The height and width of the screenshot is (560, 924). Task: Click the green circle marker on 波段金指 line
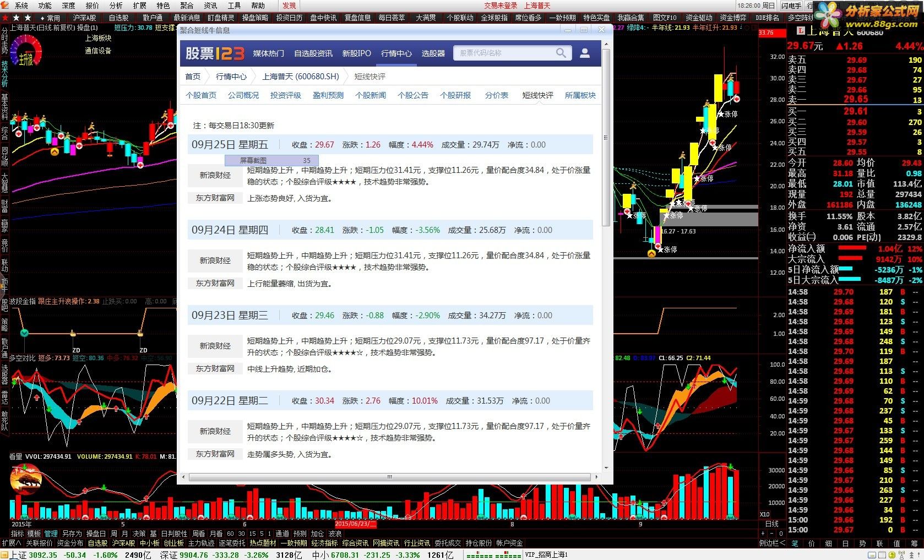[24, 333]
